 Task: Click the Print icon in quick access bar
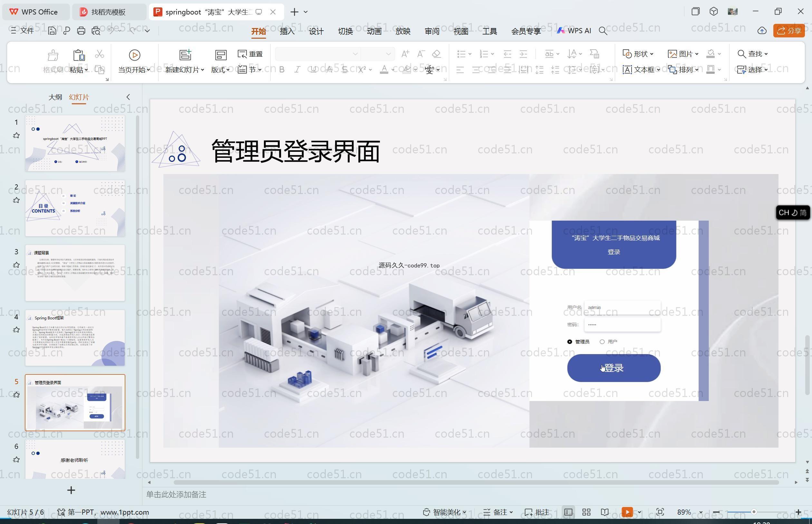(x=81, y=31)
